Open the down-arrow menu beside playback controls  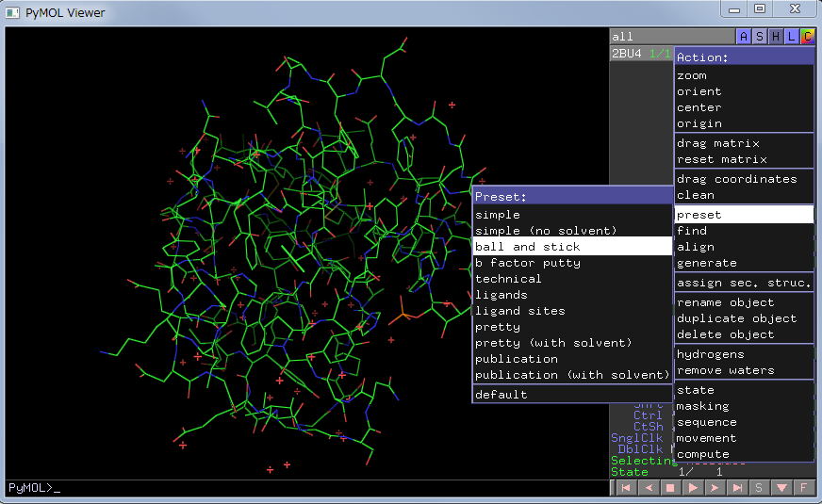(x=781, y=488)
